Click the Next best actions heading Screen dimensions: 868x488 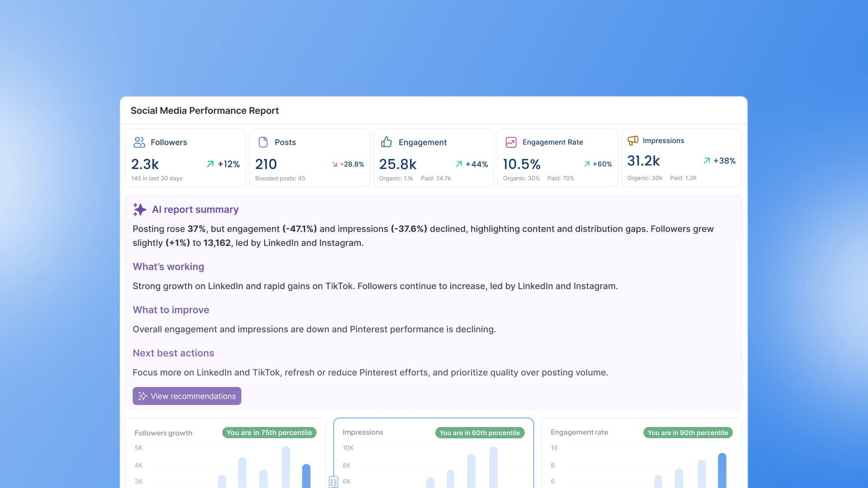point(173,353)
